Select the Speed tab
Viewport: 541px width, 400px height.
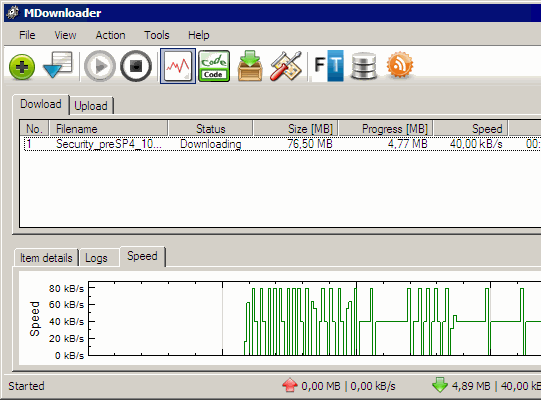tap(142, 256)
